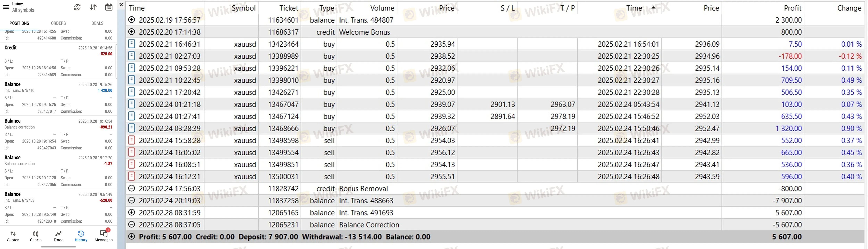
Task: Switch to the ORDERS tab
Action: [x=58, y=23]
